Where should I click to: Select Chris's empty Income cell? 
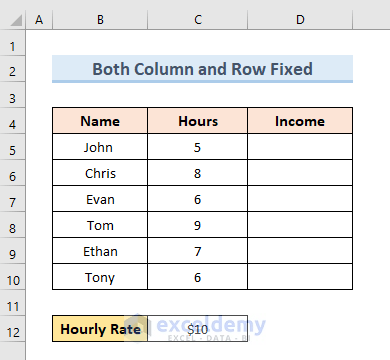pos(300,173)
